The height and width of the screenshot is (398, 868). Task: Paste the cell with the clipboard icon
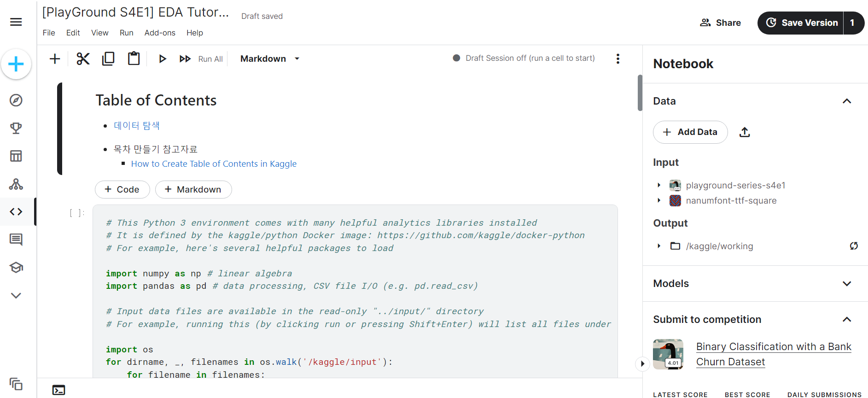(x=134, y=59)
